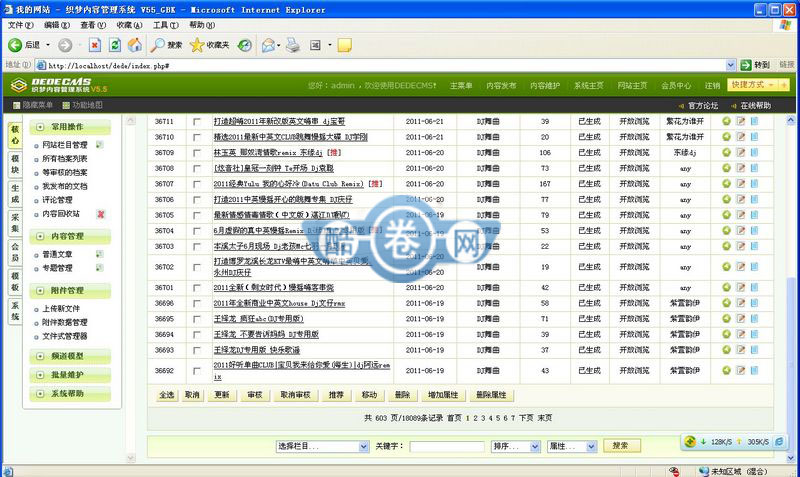800x477 pixels.
Task: Go to the 下页 pagination link
Action: point(526,418)
